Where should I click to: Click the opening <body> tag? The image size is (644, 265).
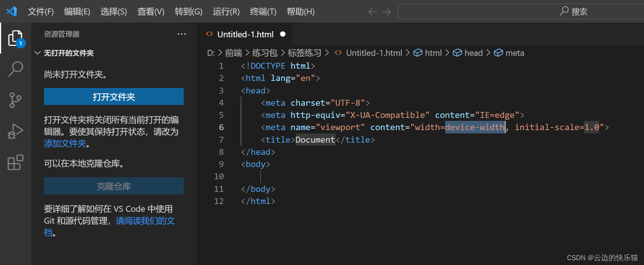[x=255, y=164]
